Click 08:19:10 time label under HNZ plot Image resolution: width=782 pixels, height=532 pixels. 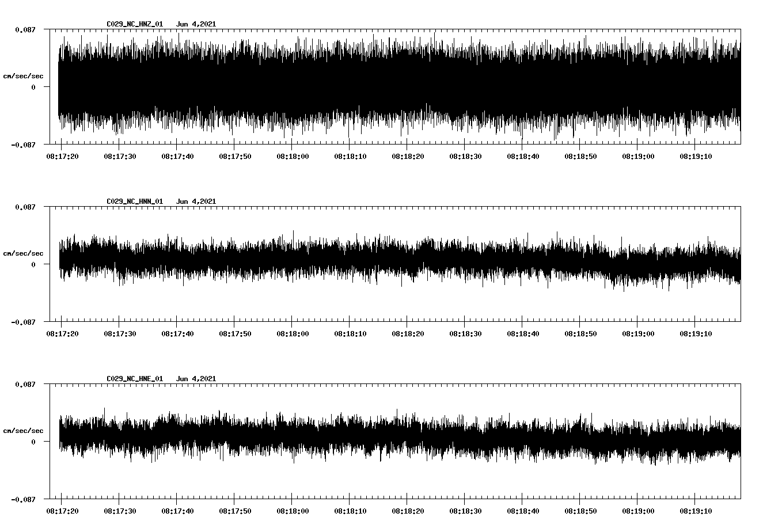click(x=696, y=157)
